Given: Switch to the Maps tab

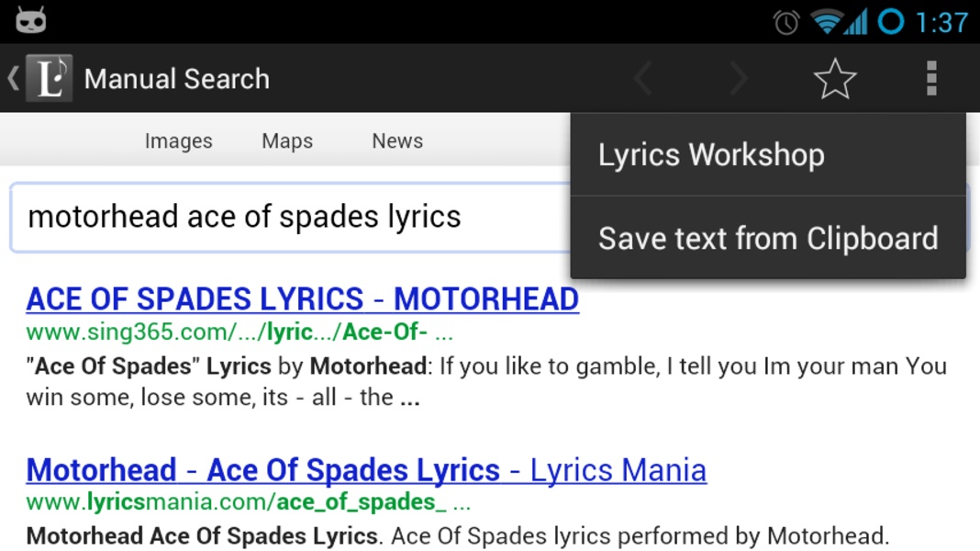Looking at the screenshot, I should pos(287,141).
